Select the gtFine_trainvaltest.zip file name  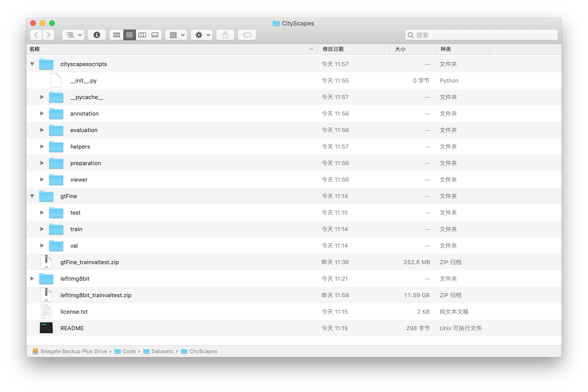click(89, 262)
